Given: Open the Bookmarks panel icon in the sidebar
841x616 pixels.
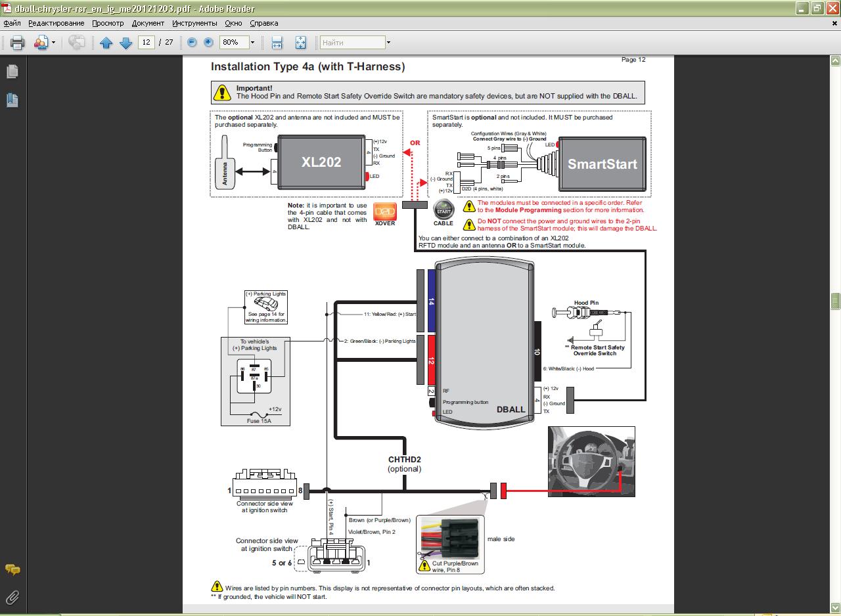Looking at the screenshot, I should coord(12,100).
